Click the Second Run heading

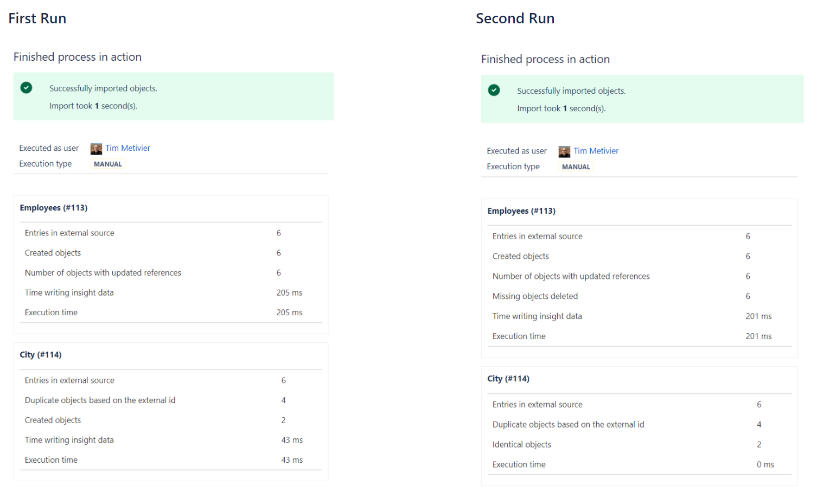coord(515,18)
